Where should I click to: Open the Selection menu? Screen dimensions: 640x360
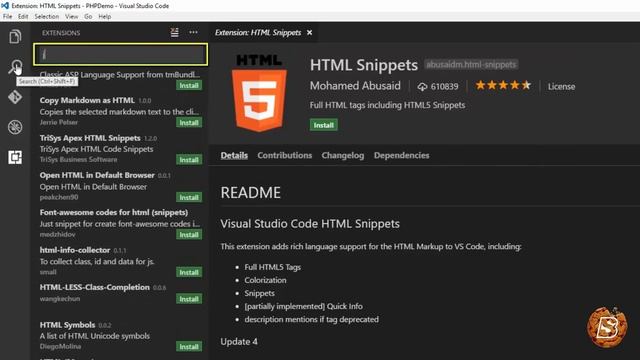tap(47, 17)
